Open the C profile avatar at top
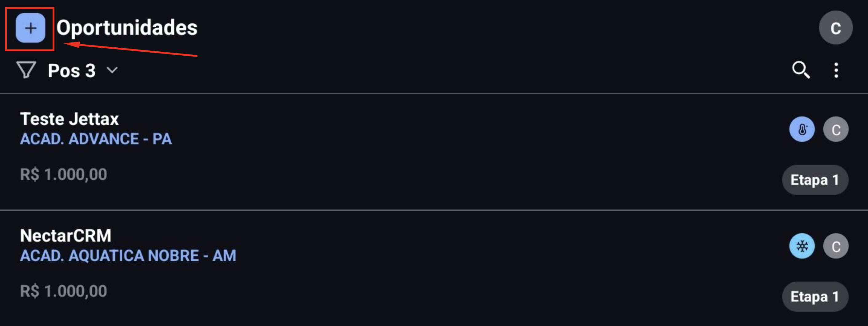Image resolution: width=868 pixels, height=326 pixels. pos(836,28)
